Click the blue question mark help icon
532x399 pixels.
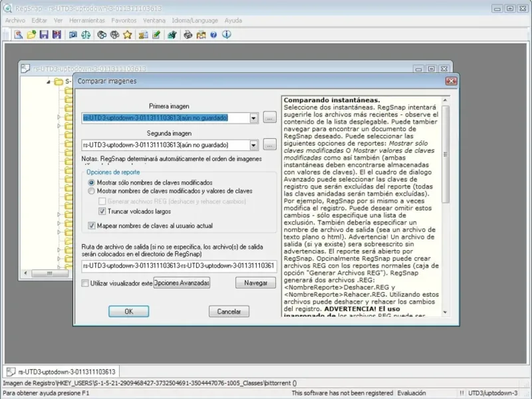click(213, 35)
